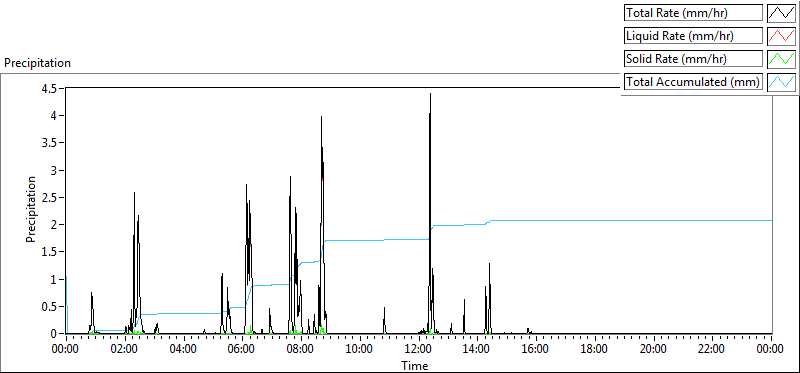
Task: Click the vertical Precipitation y-axis title
Action: click(31, 210)
